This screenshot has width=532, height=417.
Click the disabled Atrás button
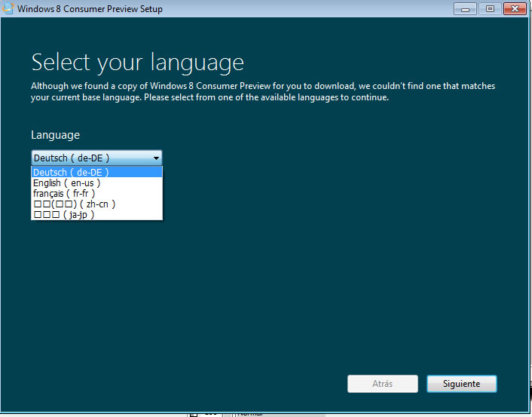(x=382, y=384)
